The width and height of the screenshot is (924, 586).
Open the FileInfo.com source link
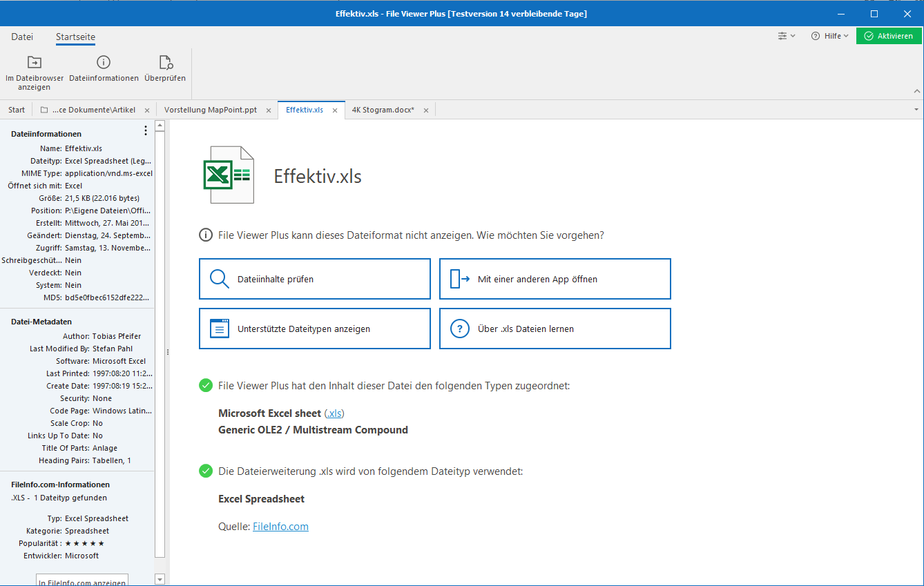pyautogui.click(x=280, y=527)
